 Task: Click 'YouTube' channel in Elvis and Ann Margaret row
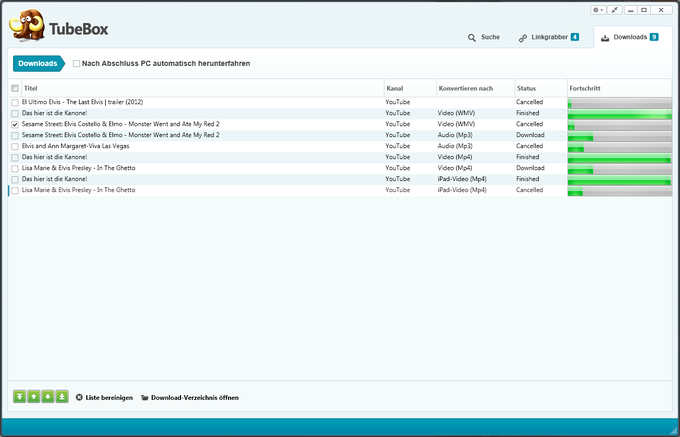pos(398,146)
